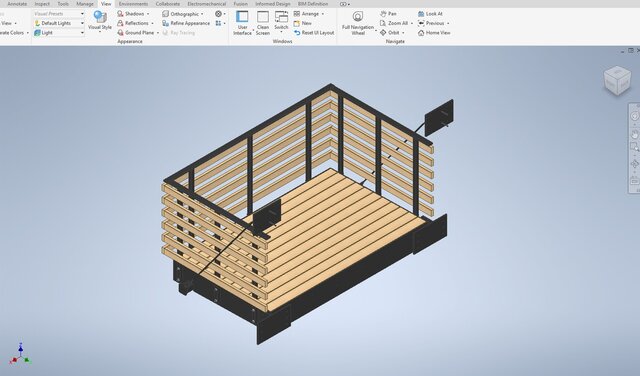Image resolution: width=640 pixels, height=376 pixels.
Task: Select the Pan tool in ribbon
Action: 388,14
